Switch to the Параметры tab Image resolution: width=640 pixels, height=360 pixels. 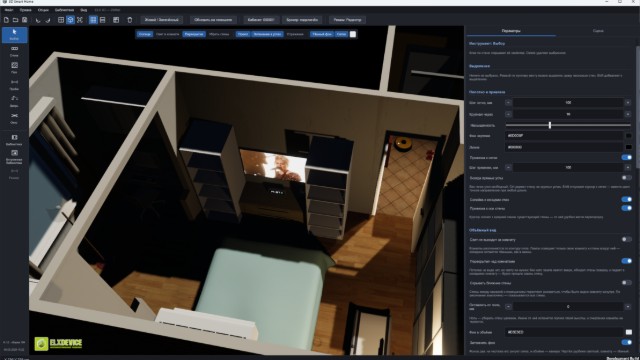pos(511,31)
